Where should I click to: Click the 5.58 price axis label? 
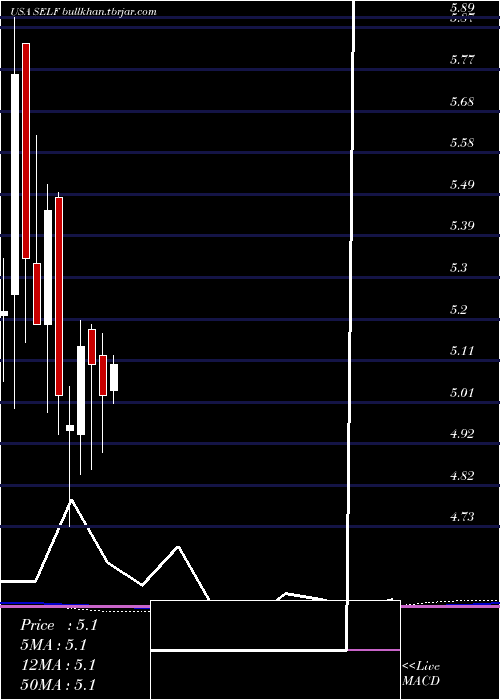tap(462, 143)
